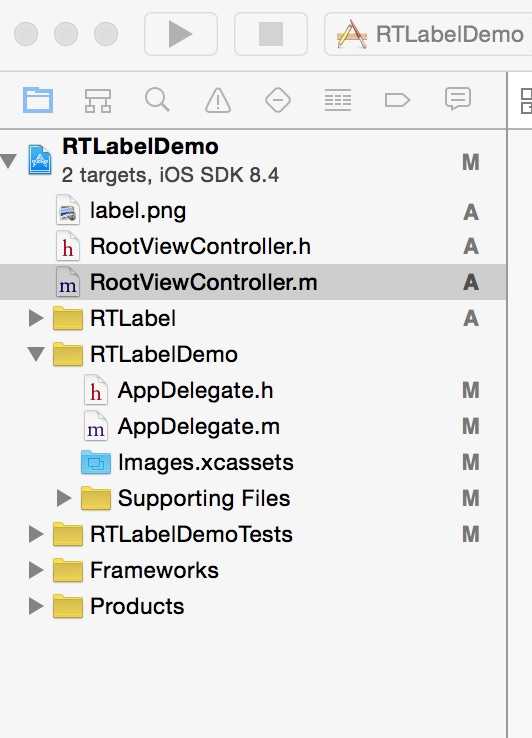
Task: Click the Stop button in toolbar
Action: pyautogui.click(x=271, y=34)
